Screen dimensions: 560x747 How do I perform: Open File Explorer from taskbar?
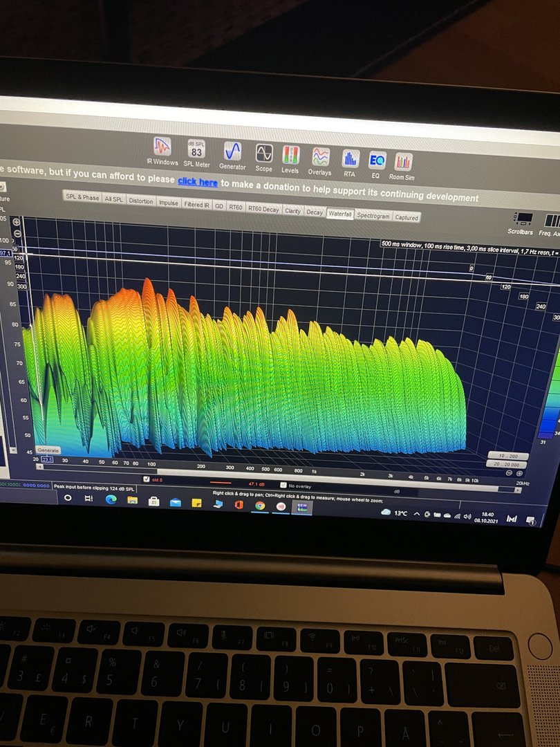132,500
